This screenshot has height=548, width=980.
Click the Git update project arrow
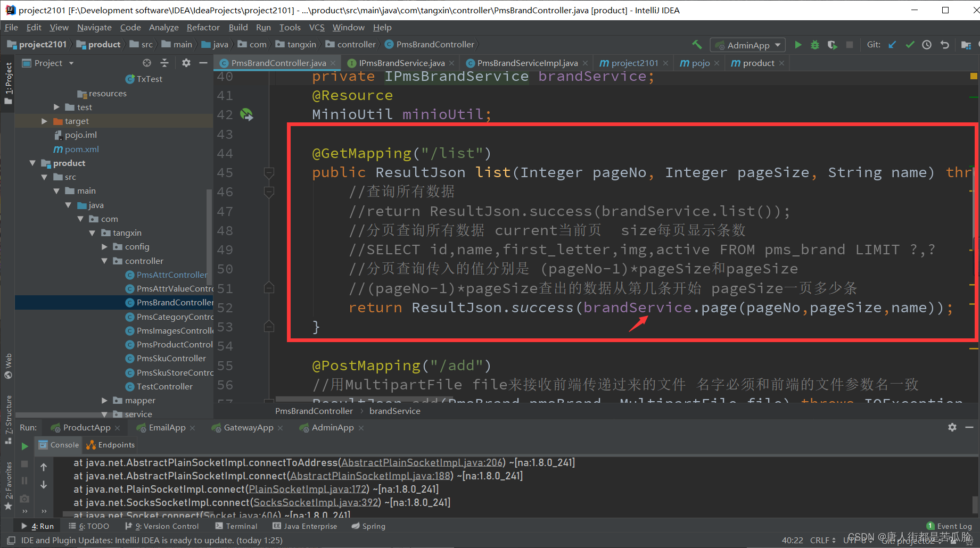tap(893, 45)
